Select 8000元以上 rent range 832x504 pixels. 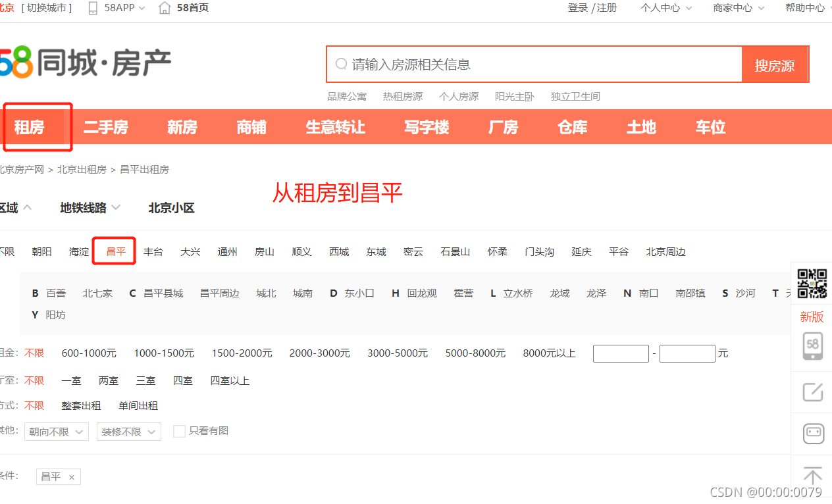550,353
